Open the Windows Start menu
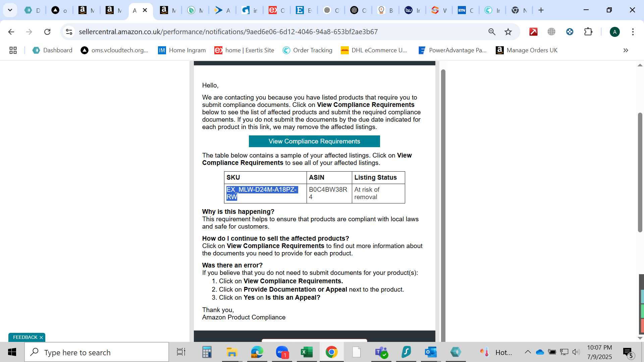Screen dimensions: 644x362 tap(12, 352)
